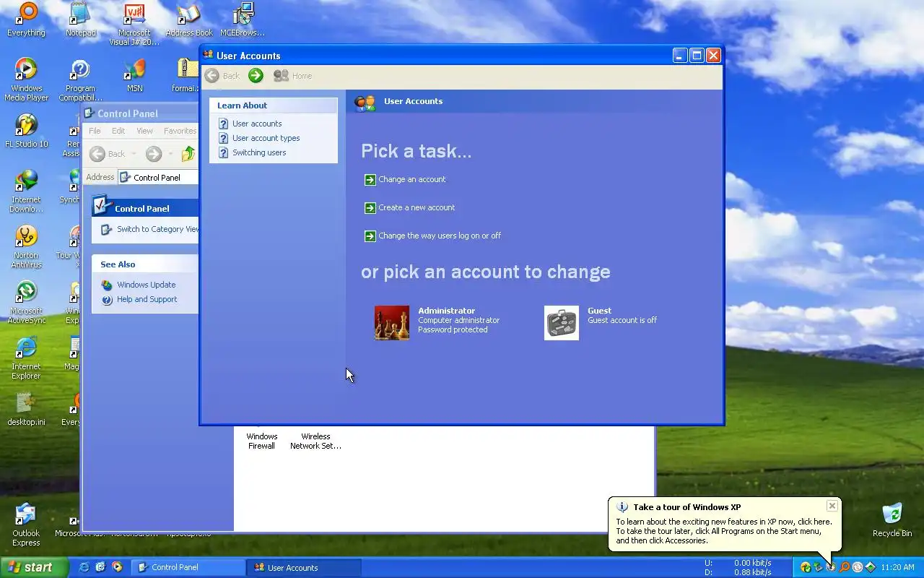Click the Windows Firewall item label
This screenshot has height=578, width=924.
coord(261,441)
